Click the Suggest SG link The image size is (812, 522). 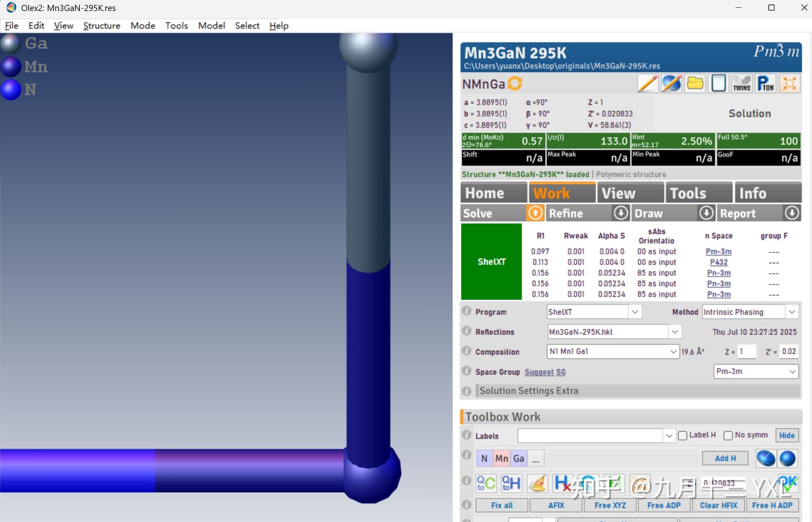[x=545, y=372]
